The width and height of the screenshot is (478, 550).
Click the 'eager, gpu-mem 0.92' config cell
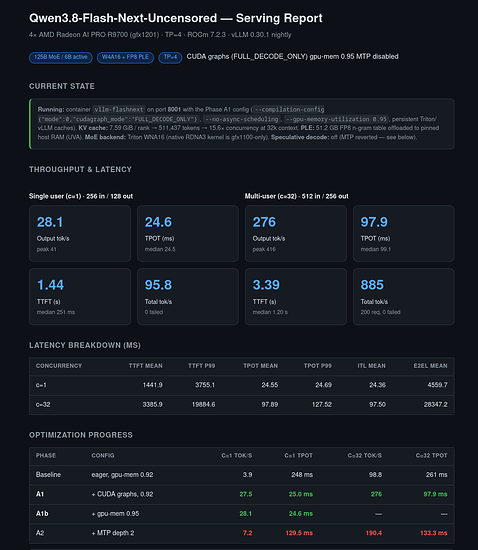click(122, 475)
